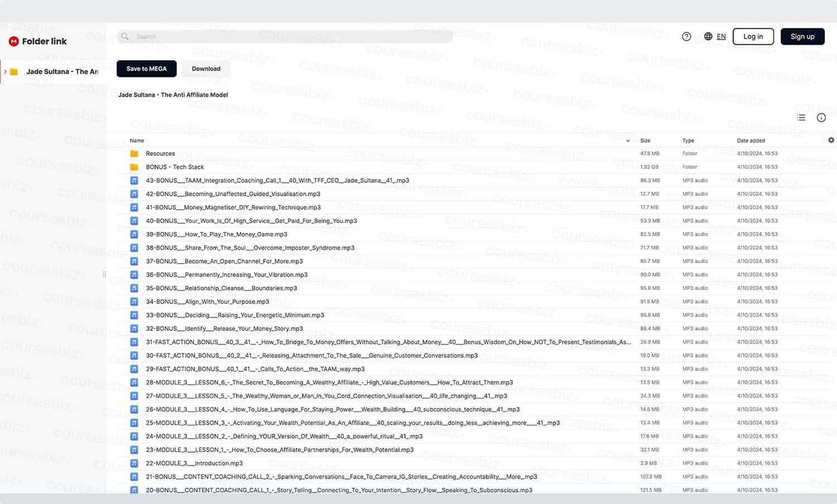Click inside the Search input field
The image size is (837, 504).
(285, 36)
